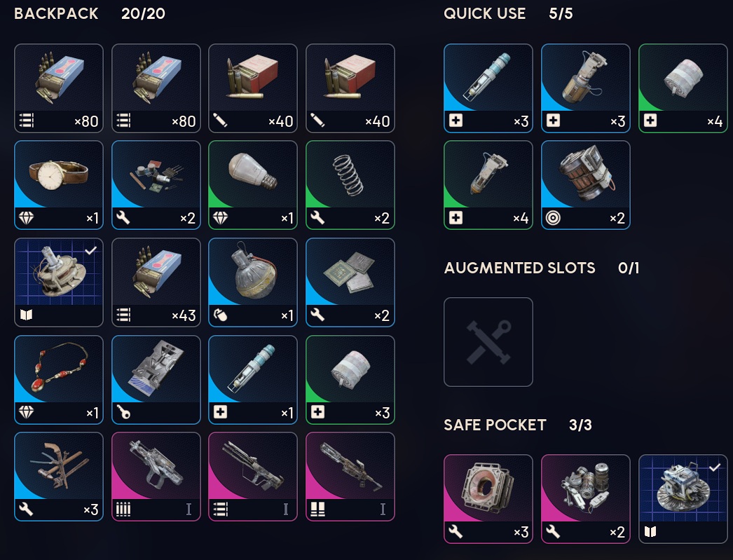The width and height of the screenshot is (733, 560).
Task: Choose the processor chips item stack
Action: coord(350,282)
